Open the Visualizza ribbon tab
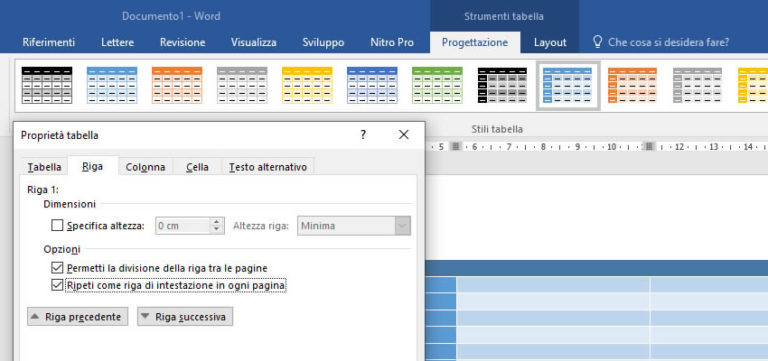 pyautogui.click(x=254, y=42)
